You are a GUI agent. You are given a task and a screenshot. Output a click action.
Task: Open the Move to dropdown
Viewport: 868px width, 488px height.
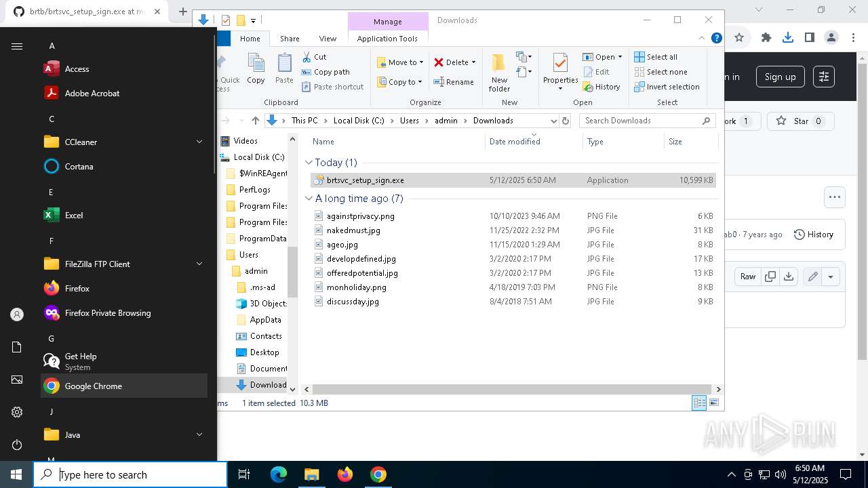pos(400,62)
